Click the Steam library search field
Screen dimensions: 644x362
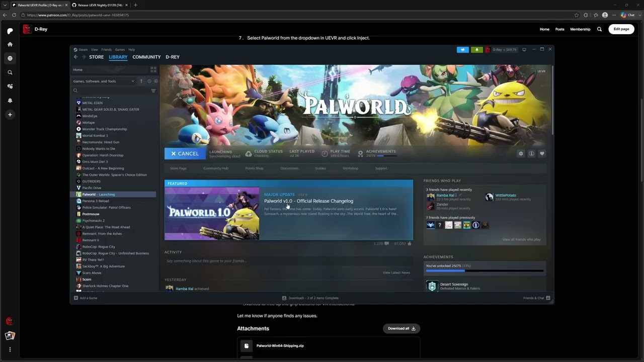point(111,90)
